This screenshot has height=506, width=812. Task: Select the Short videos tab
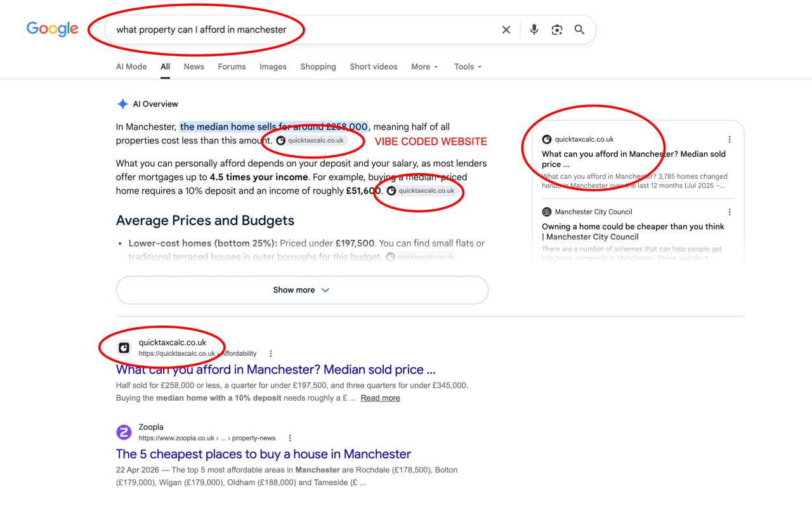(x=374, y=67)
